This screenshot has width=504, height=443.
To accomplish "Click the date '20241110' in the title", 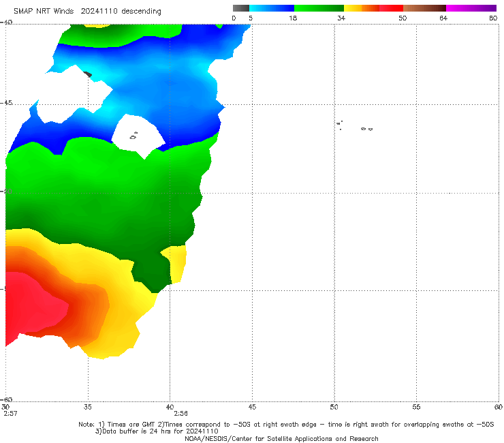I will click(99, 11).
